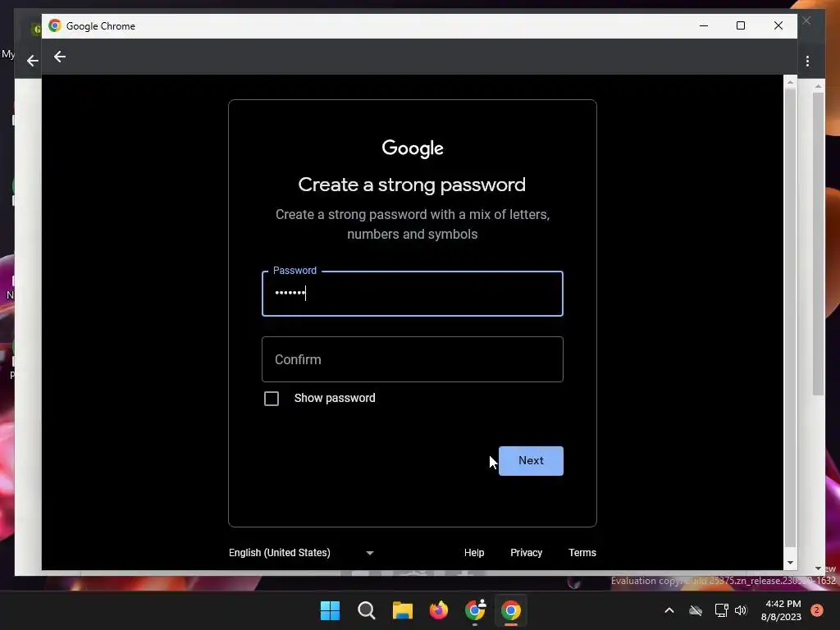Open the network tray icon

pos(721,610)
